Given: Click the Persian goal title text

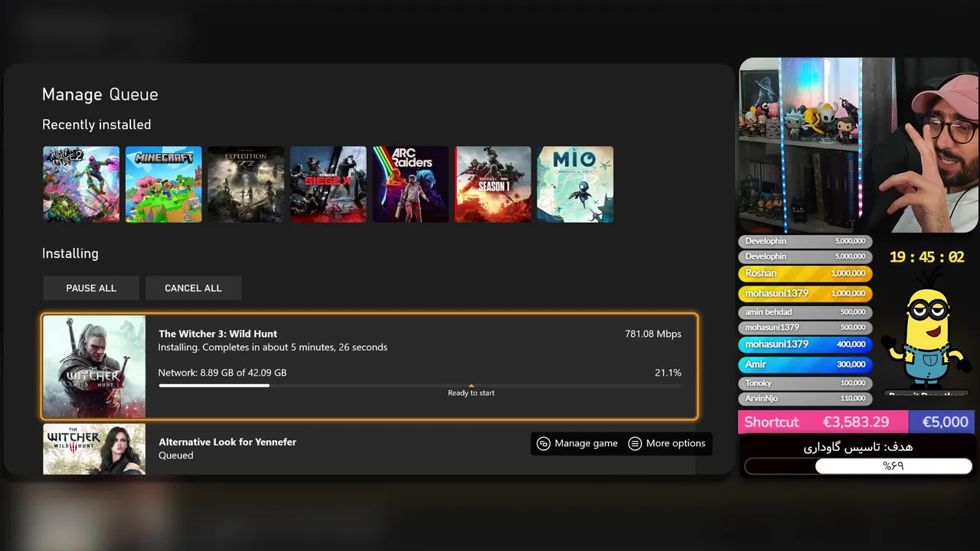Looking at the screenshot, I should [x=858, y=447].
